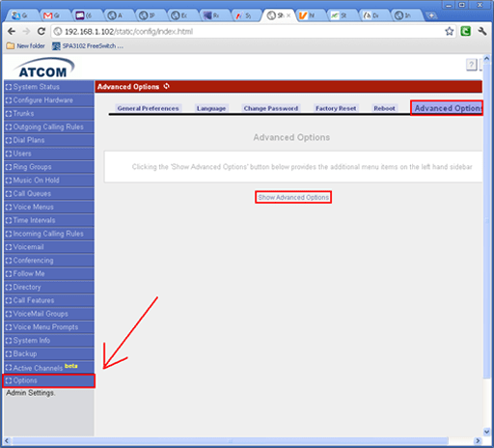494x448 pixels.
Task: Open Directory in the sidebar
Action: pyautogui.click(x=49, y=287)
